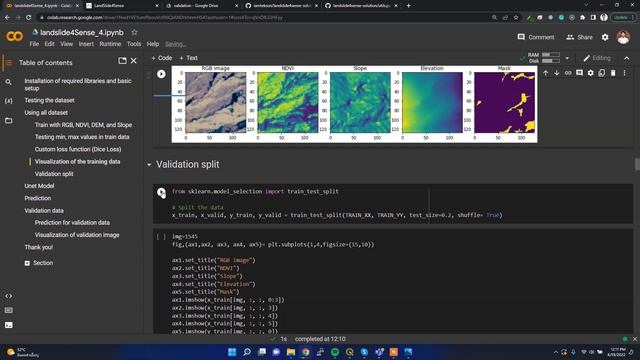
Task: Go to Train with RGB, NDVI, DEM, and Slope
Action: coord(83,125)
